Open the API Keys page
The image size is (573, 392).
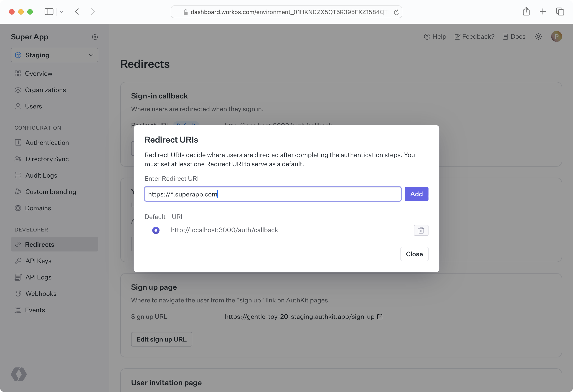click(38, 261)
